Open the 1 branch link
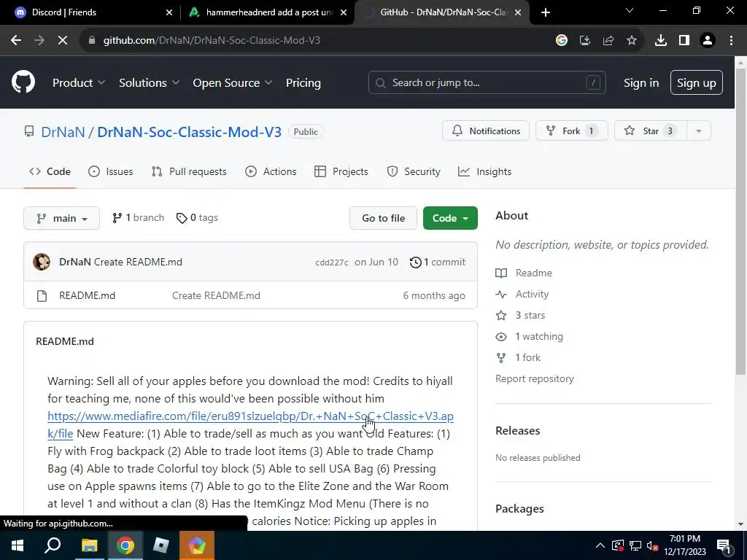The height and width of the screenshot is (560, 747). [x=138, y=217]
